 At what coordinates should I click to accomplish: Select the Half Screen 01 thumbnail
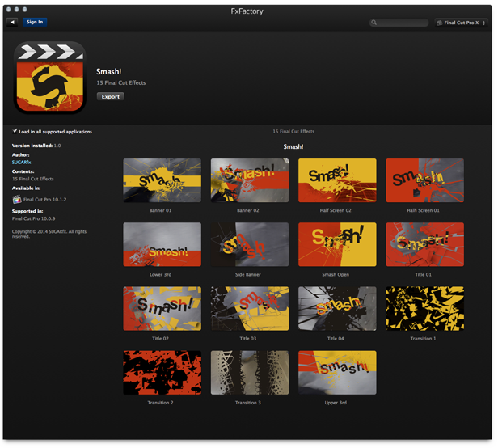[425, 180]
